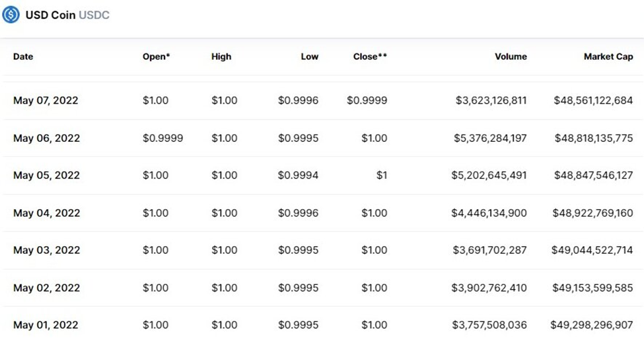Click the May 04, 2022 date cell
This screenshot has height=343, width=644.
(46, 213)
